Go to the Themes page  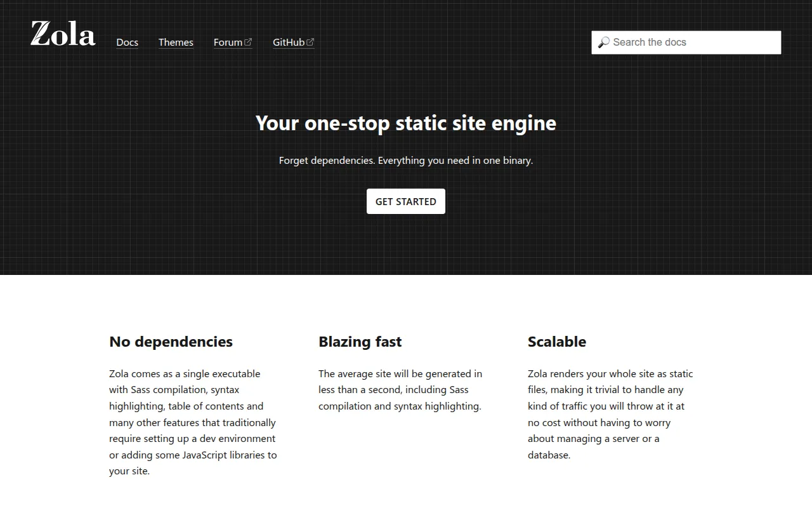(x=176, y=43)
